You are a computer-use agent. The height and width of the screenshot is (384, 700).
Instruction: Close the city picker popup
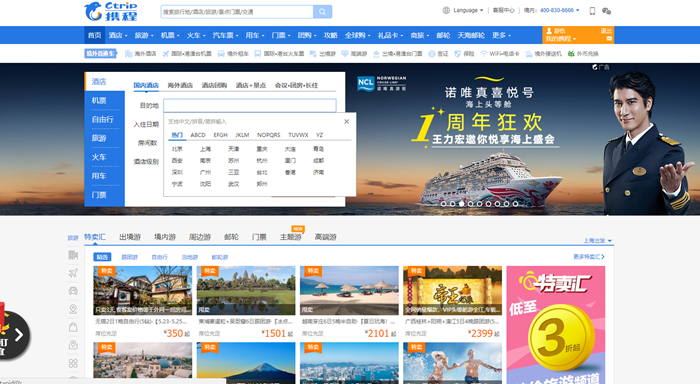pyautogui.click(x=346, y=121)
